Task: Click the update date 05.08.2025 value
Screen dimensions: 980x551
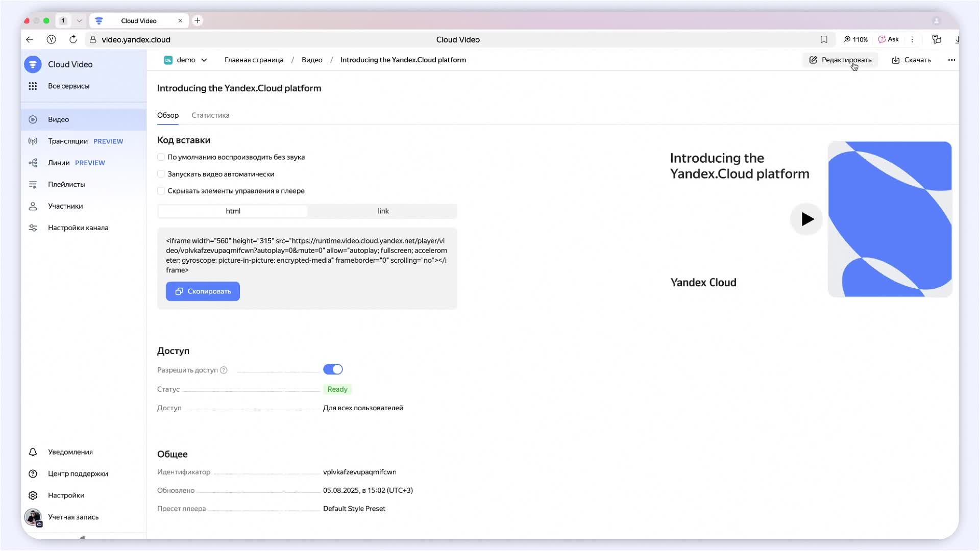Action: [367, 490]
